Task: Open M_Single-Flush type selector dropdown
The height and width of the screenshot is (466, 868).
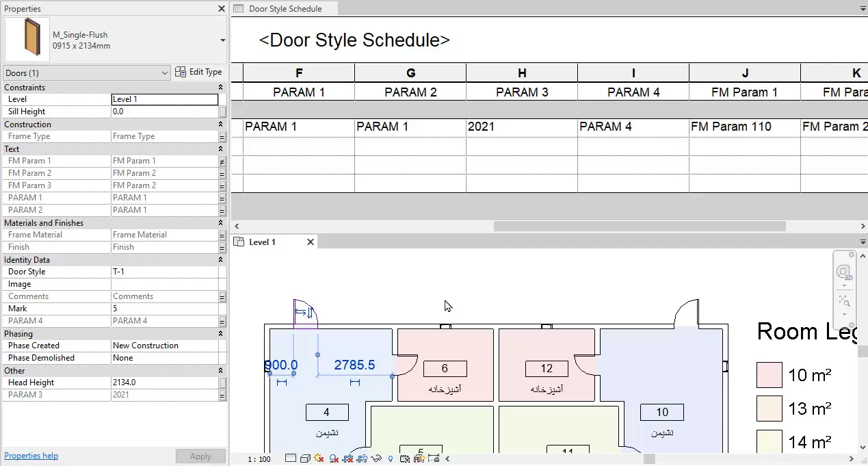Action: tap(222, 40)
